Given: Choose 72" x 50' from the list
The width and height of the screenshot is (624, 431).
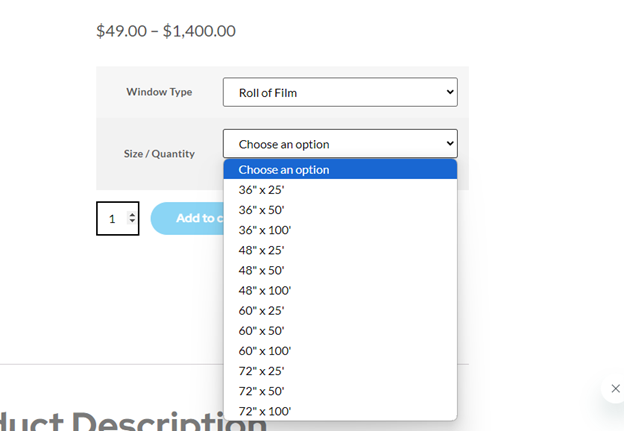Looking at the screenshot, I should 340,391.
